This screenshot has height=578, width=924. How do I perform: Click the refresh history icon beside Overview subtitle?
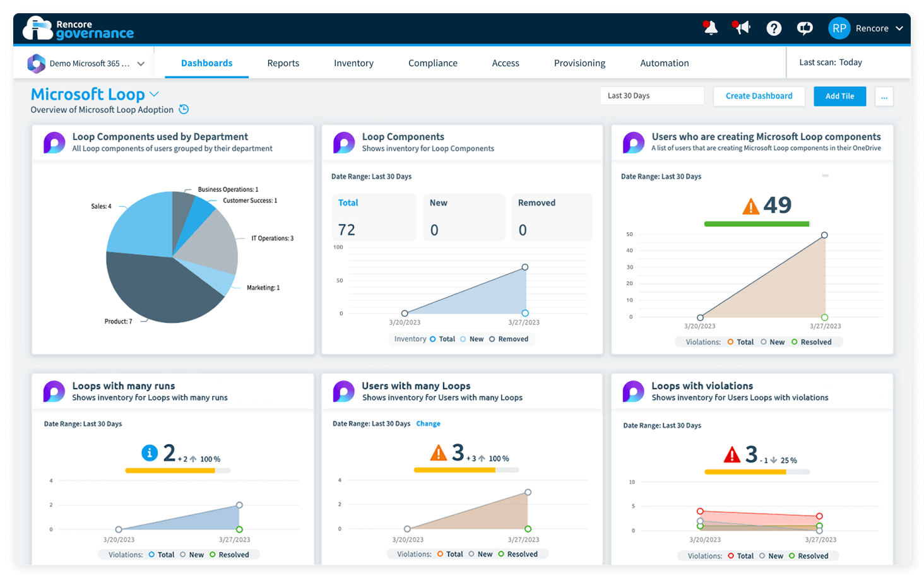tap(184, 109)
